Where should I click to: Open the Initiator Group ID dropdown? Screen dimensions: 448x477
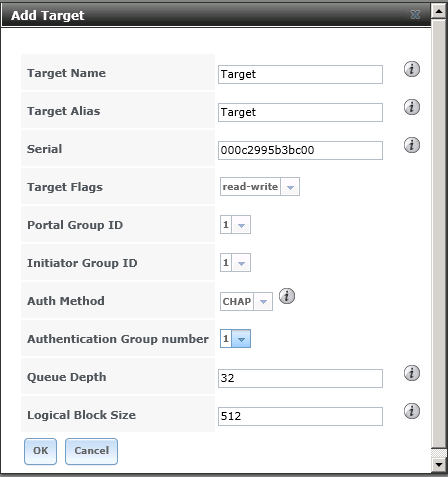[x=235, y=263]
